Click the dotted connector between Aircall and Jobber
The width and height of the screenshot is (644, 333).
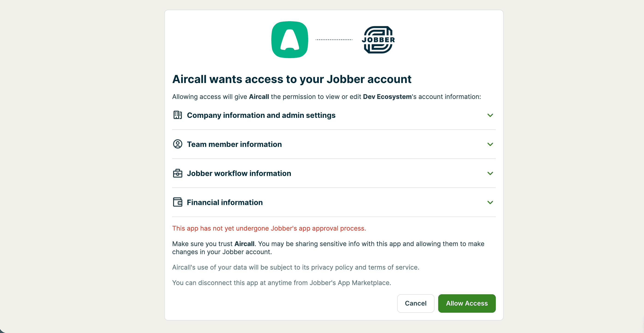(x=334, y=39)
